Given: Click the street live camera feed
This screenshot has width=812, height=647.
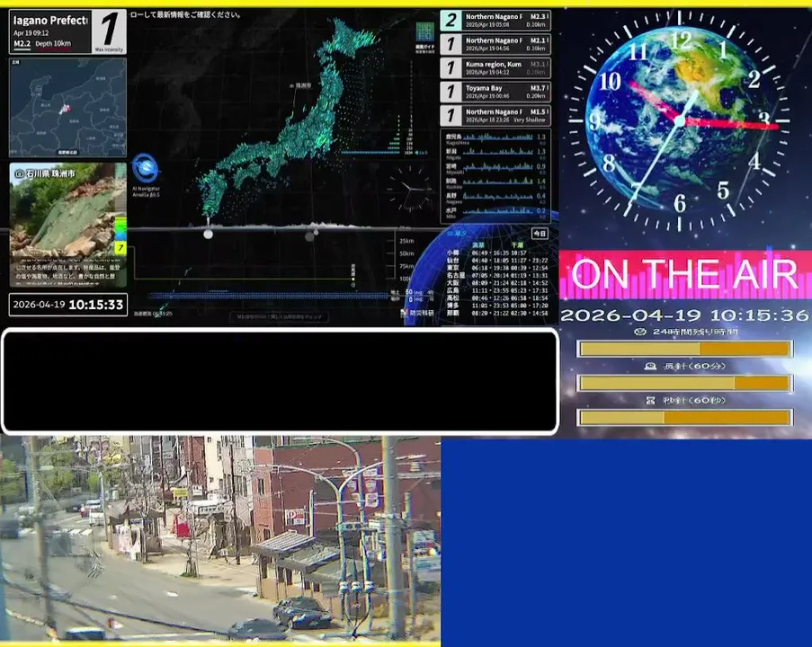Looking at the screenshot, I should pos(220,538).
